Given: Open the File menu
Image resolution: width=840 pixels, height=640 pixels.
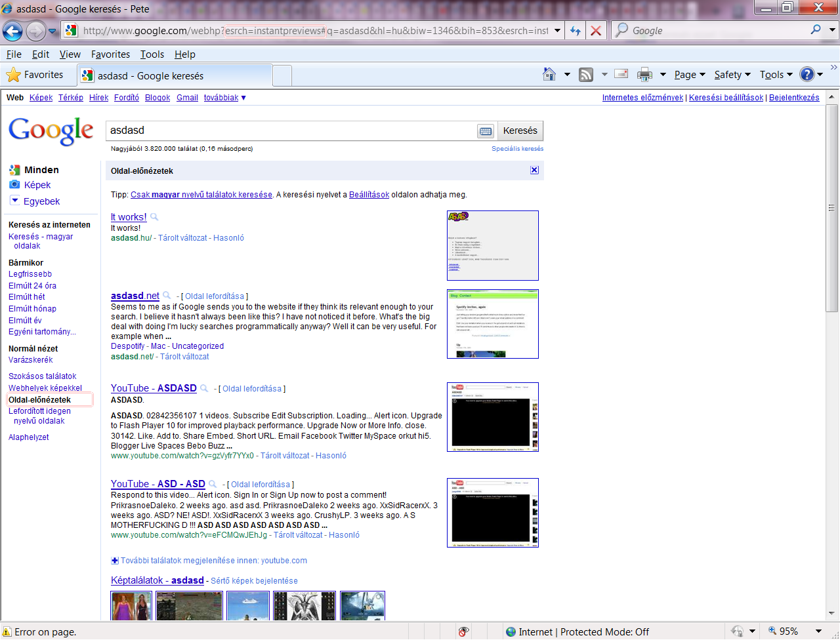Looking at the screenshot, I should tap(14, 54).
